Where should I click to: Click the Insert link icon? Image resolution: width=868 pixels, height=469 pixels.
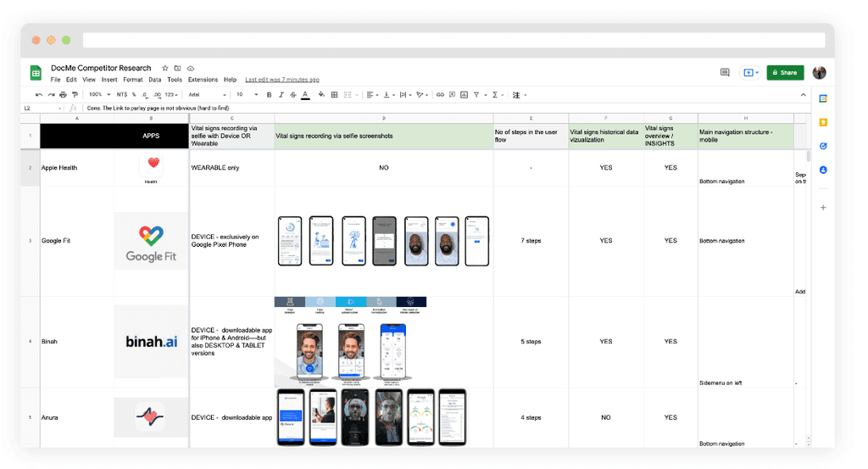click(x=440, y=95)
